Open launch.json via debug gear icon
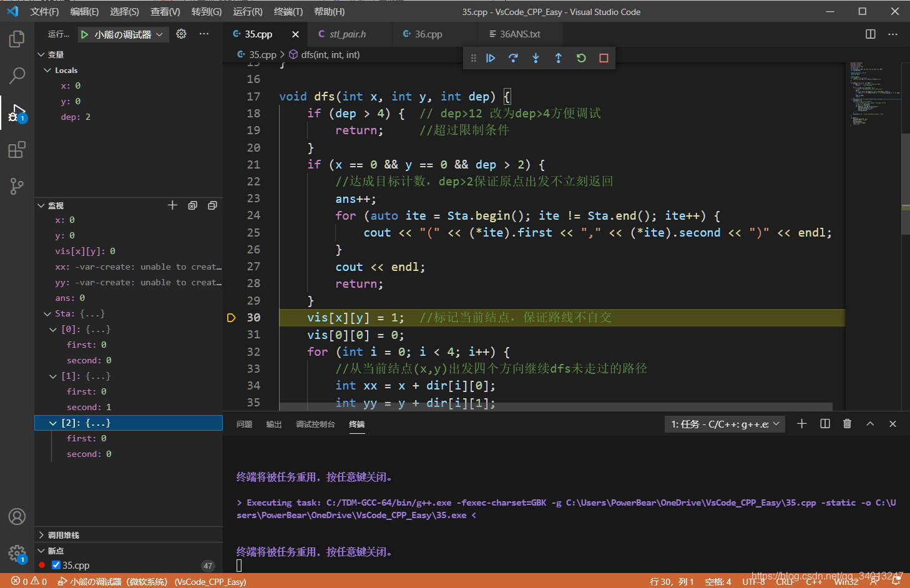The height and width of the screenshot is (588, 910). [x=181, y=34]
